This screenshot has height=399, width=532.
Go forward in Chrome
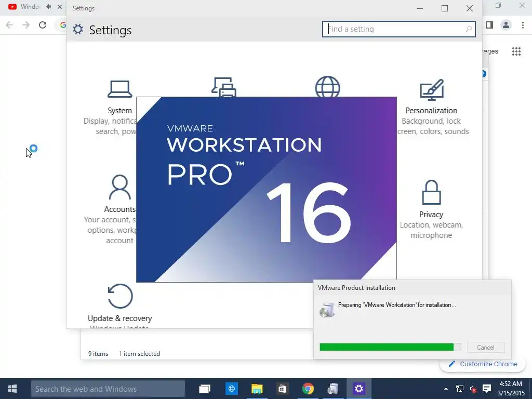pyautogui.click(x=26, y=25)
